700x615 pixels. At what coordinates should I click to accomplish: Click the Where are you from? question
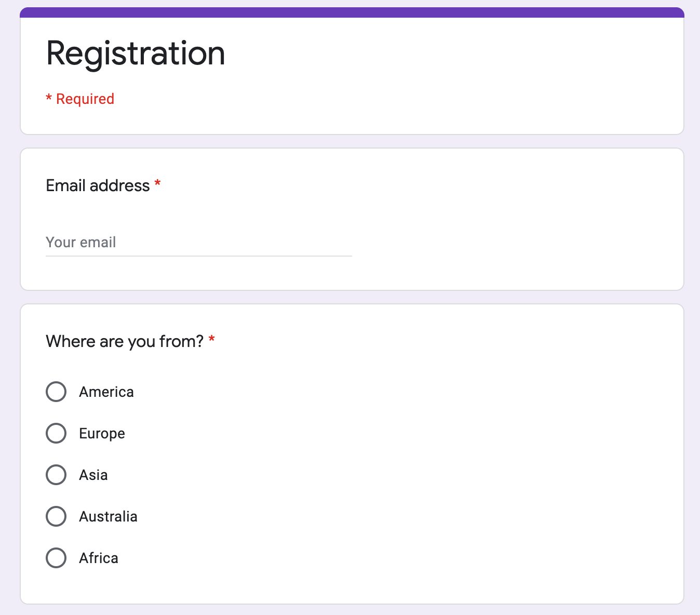click(x=125, y=342)
